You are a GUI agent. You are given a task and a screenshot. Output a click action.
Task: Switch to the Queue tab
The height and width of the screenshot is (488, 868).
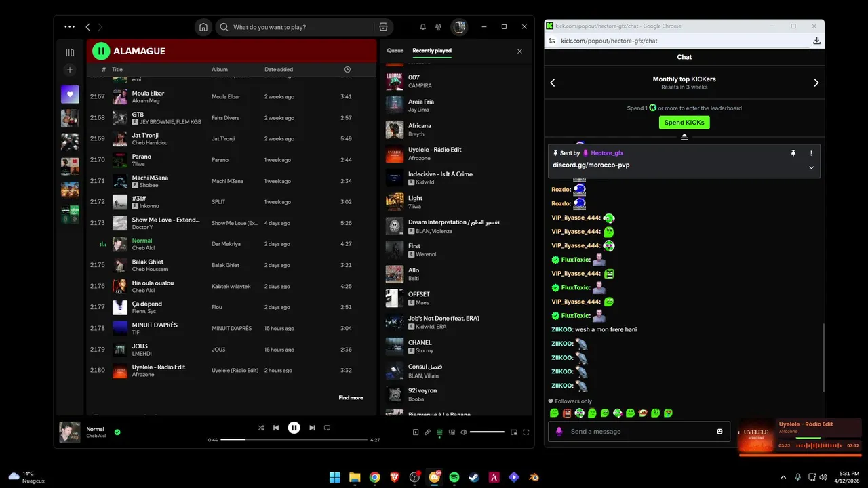coord(395,51)
